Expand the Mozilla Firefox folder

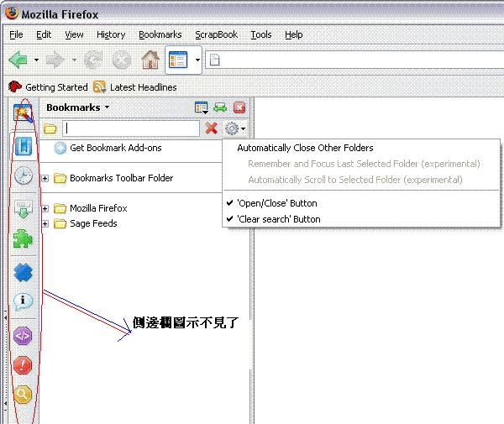[45, 208]
